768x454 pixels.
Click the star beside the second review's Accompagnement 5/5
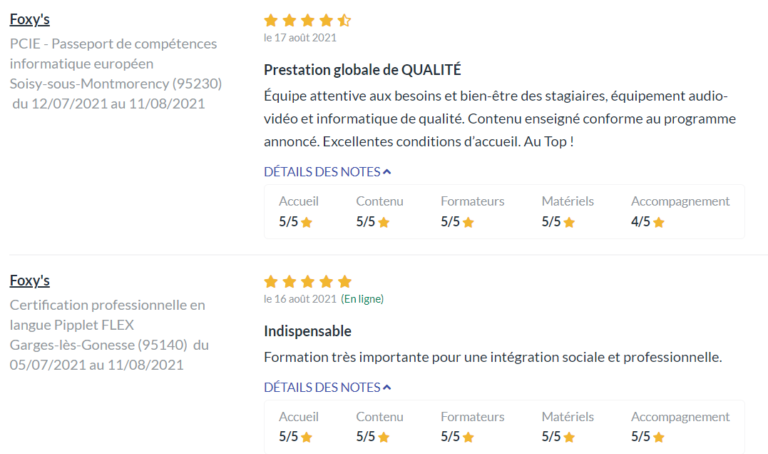659,437
